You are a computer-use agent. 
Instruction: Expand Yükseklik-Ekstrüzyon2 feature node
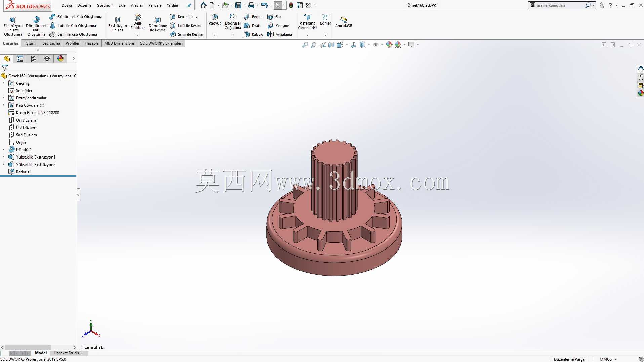pos(3,164)
